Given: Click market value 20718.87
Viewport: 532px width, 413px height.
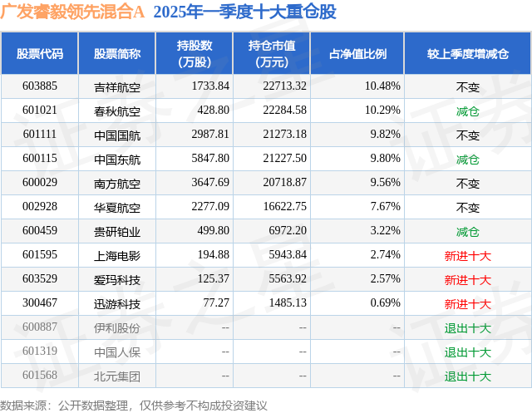Looking at the screenshot, I should point(284,183).
